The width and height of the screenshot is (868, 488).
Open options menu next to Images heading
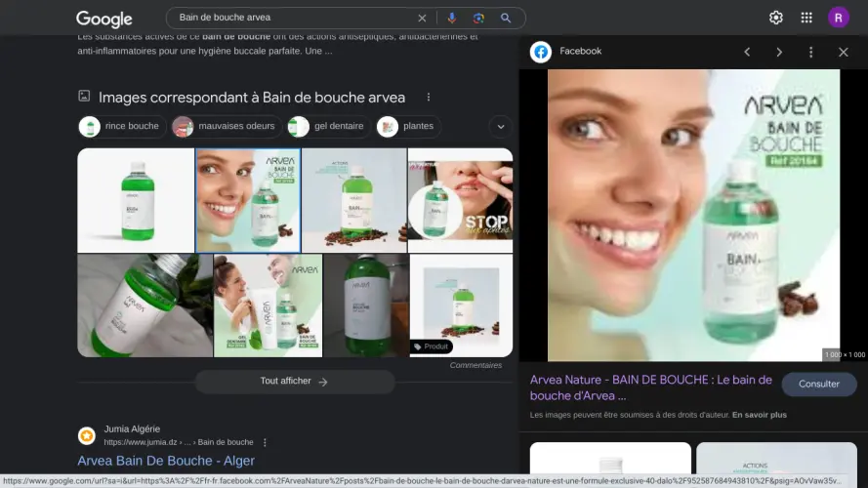429,97
